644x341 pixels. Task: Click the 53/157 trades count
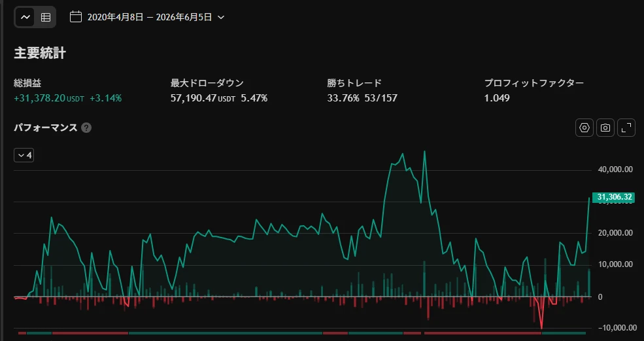381,98
